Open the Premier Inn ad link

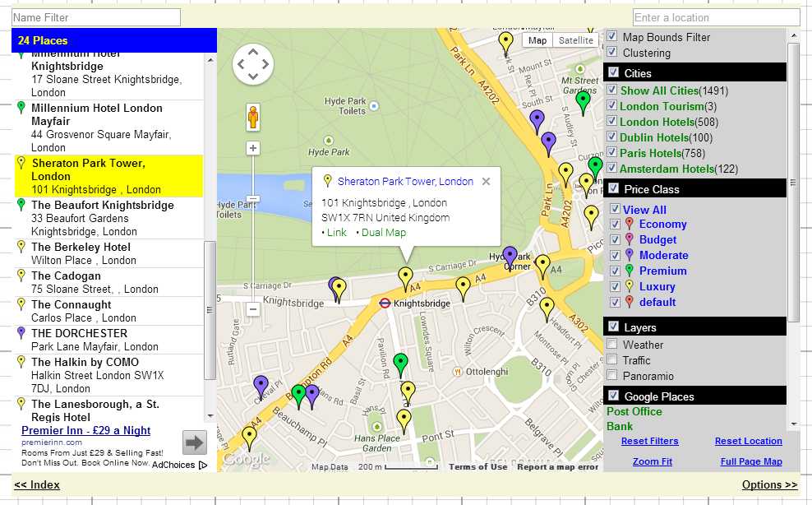pos(86,430)
